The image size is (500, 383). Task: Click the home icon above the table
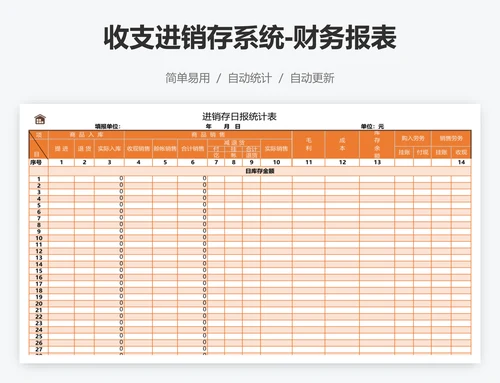point(40,119)
